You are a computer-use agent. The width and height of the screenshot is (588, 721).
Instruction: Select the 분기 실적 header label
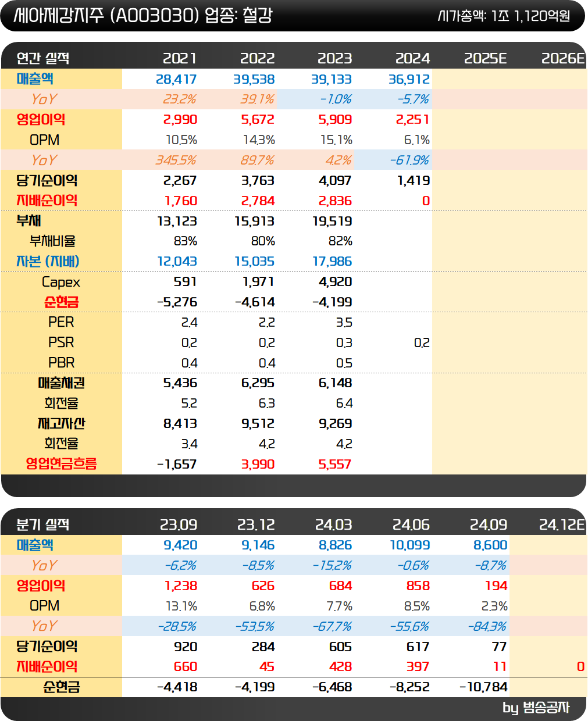[43, 524]
